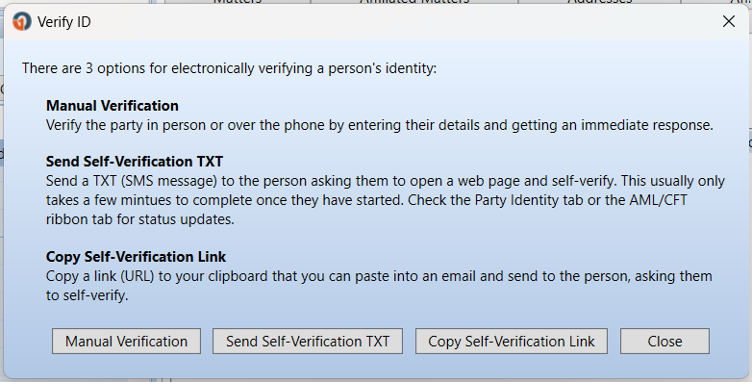The height and width of the screenshot is (385, 755).
Task: Close Verify ID dialog with X
Action: [x=729, y=21]
